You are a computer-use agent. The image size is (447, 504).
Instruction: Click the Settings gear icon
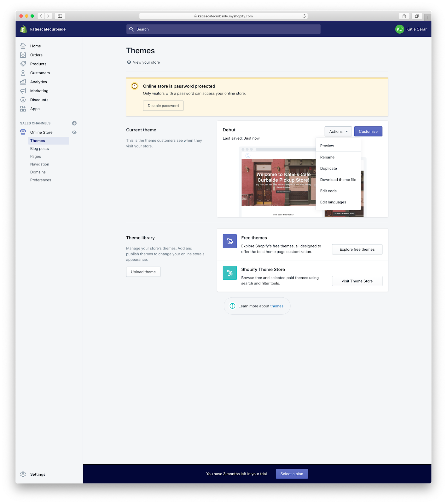tap(23, 474)
